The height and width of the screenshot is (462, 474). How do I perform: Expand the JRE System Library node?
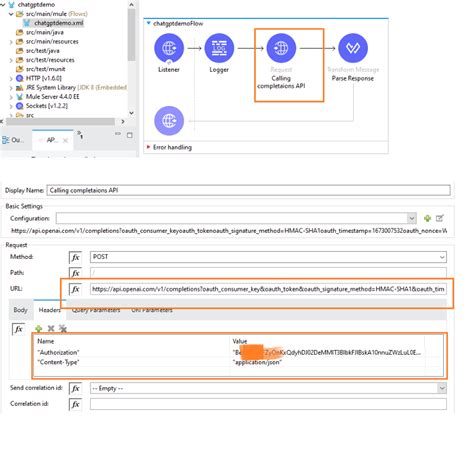[11, 88]
